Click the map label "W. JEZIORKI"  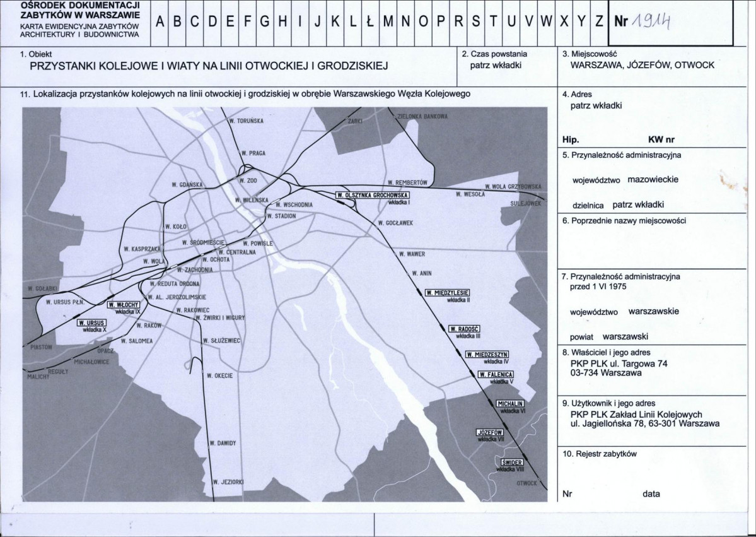[228, 482]
